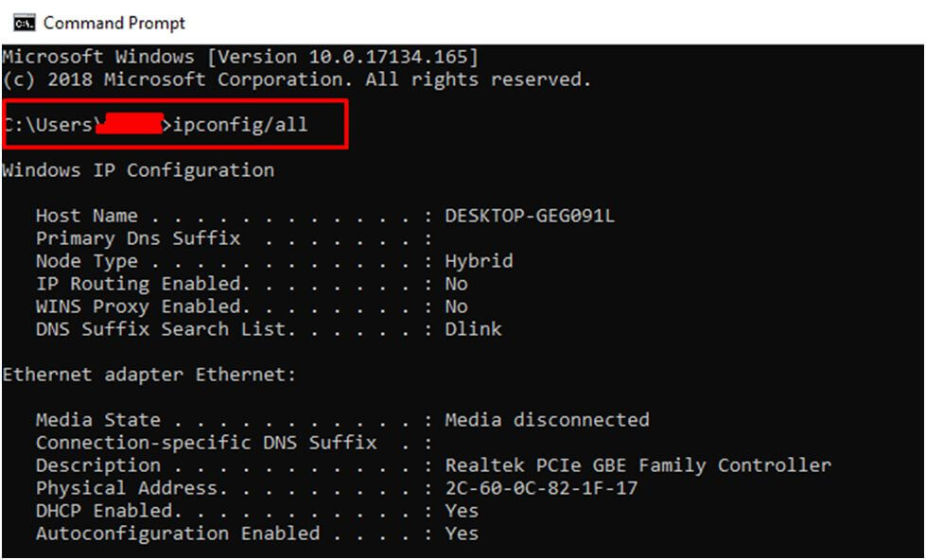The image size is (926, 560).
Task: Click the Media disconnected status text
Action: point(547,420)
